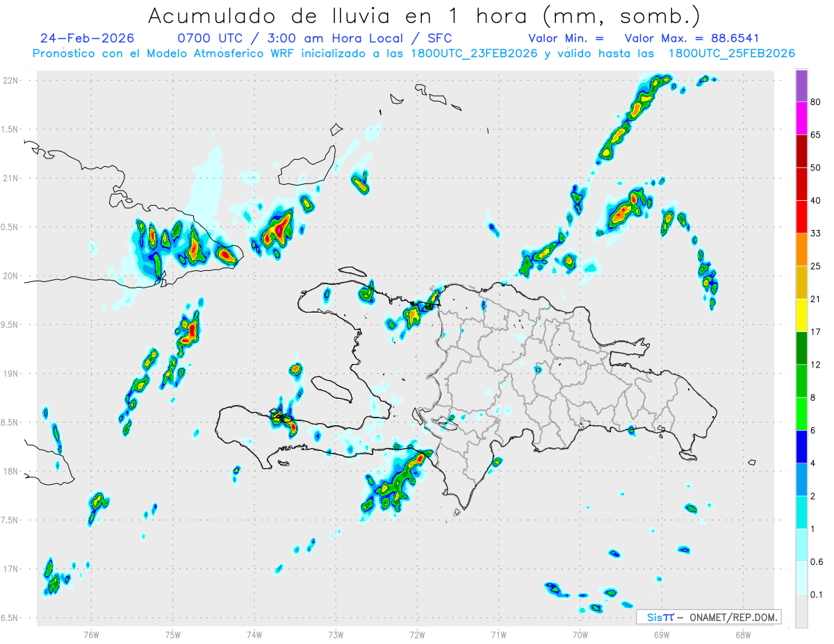Click the '33' value on the color scale
The height and width of the screenshot is (644, 834).
[x=816, y=233]
